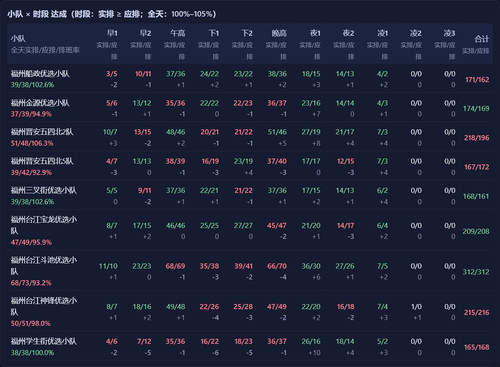Click the 9/11 早2 cell for 福州三叉街优选小队

(145, 191)
